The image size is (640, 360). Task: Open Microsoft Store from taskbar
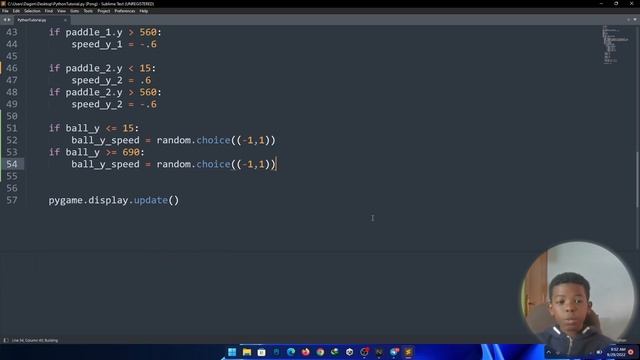click(262, 352)
